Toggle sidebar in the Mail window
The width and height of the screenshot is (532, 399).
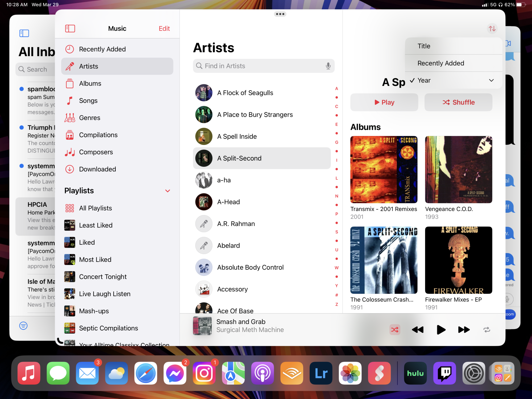pyautogui.click(x=24, y=33)
